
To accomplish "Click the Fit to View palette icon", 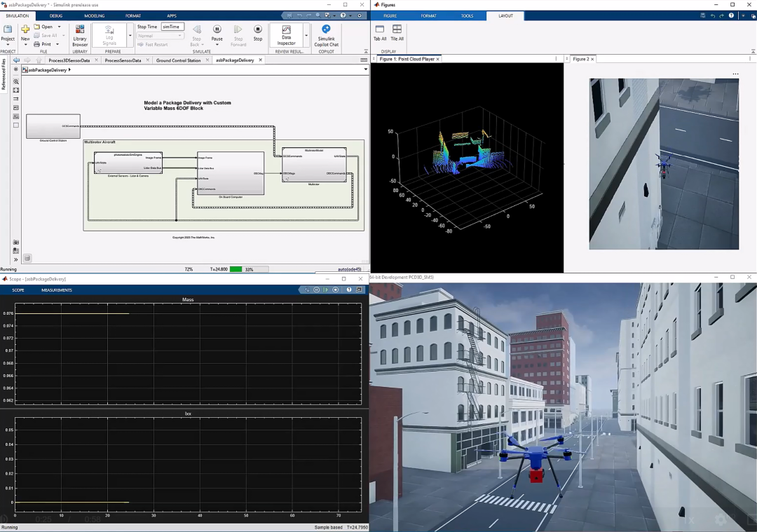I will pos(16,90).
